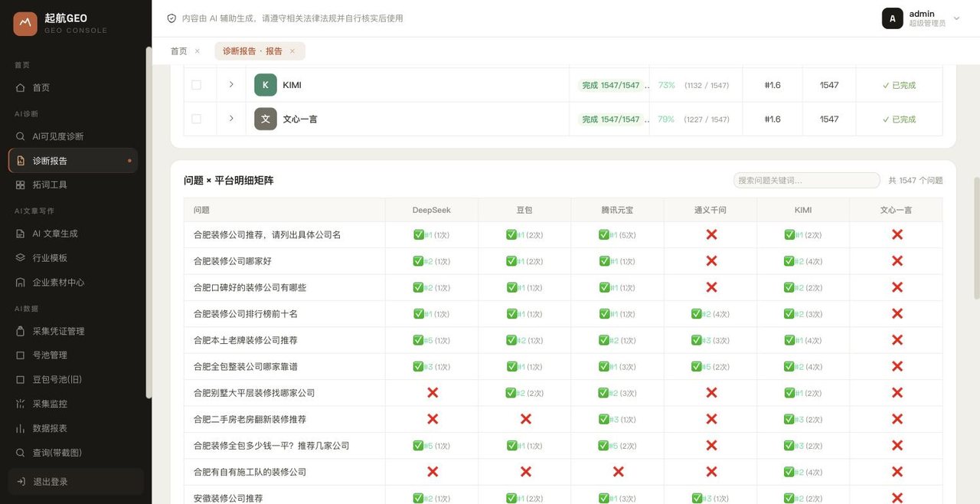Click 文心一言 row 已完成 status
980x504 pixels.
pyautogui.click(x=899, y=119)
